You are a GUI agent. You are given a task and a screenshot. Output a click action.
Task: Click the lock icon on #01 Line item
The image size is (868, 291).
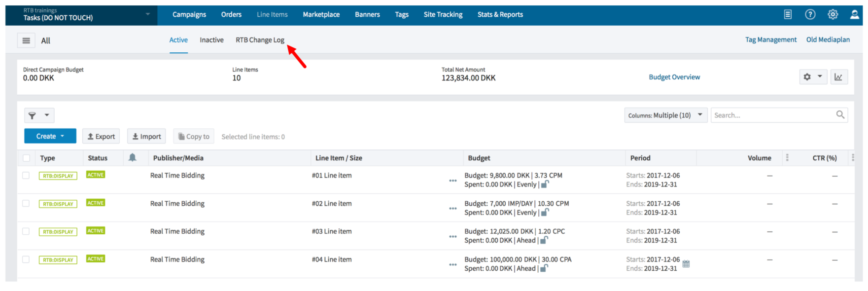pos(545,184)
